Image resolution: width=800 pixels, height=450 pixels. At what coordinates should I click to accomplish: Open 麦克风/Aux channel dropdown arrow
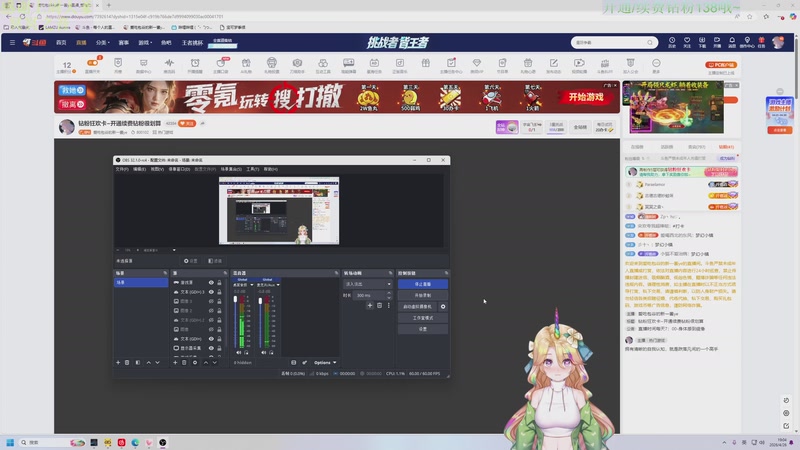point(278,285)
